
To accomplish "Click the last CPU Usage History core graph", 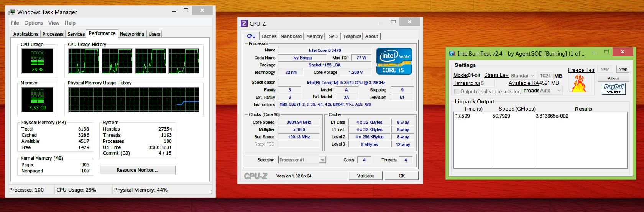I will coord(184,61).
